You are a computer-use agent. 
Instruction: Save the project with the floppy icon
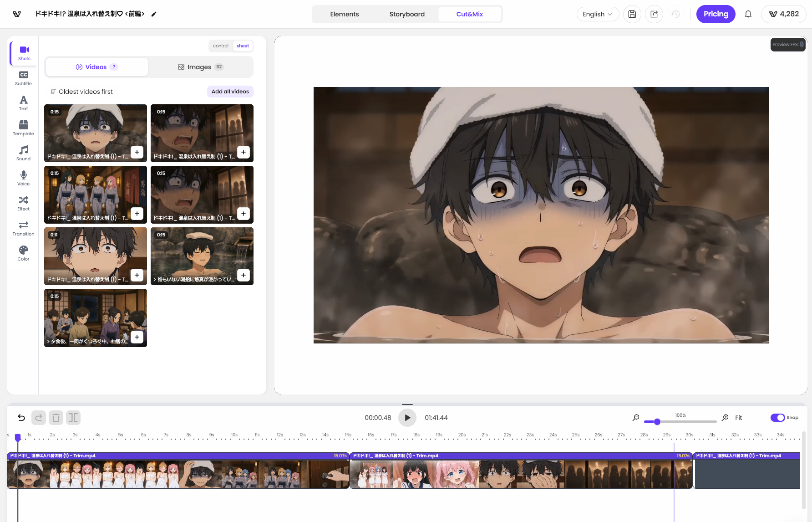click(632, 14)
